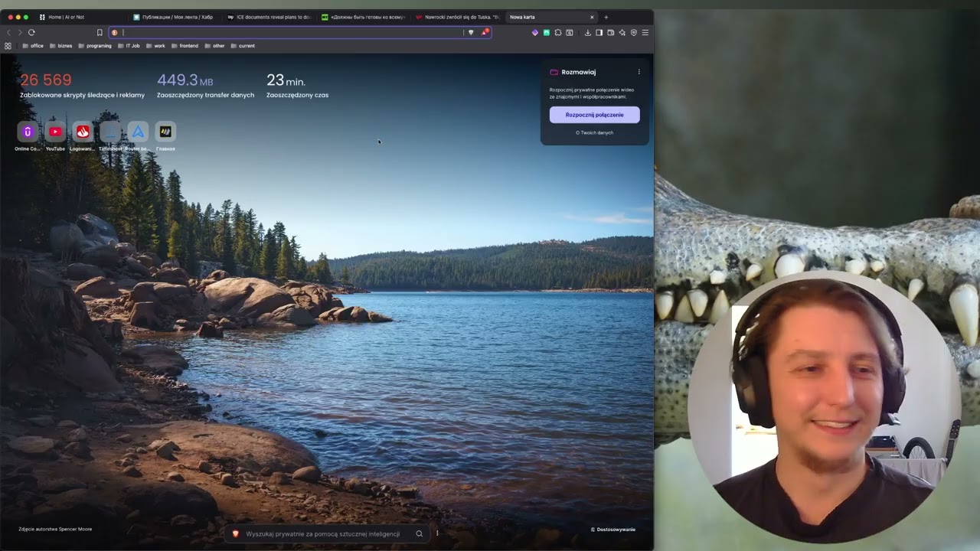The height and width of the screenshot is (551, 980).
Task: Click the bookmark page icon
Action: [100, 32]
